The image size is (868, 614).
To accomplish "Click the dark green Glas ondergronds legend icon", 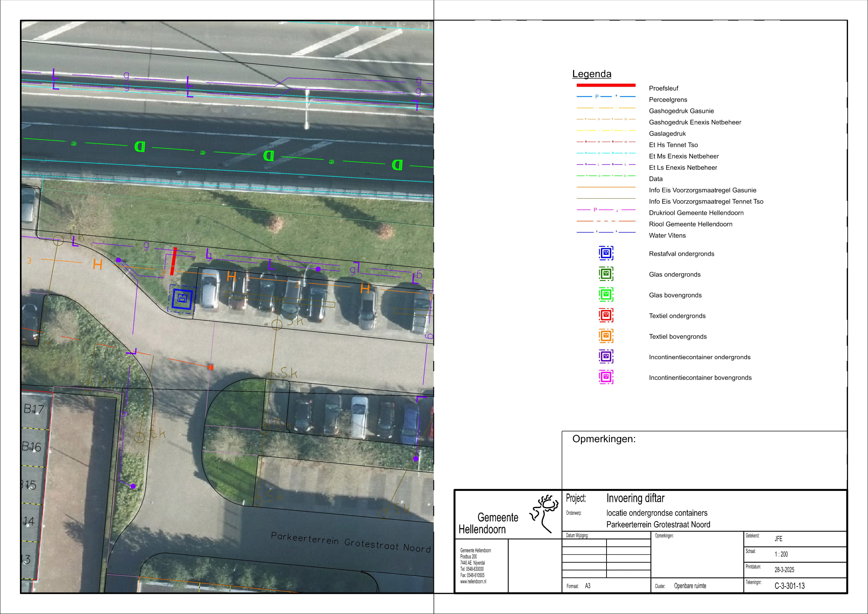I will tap(606, 274).
